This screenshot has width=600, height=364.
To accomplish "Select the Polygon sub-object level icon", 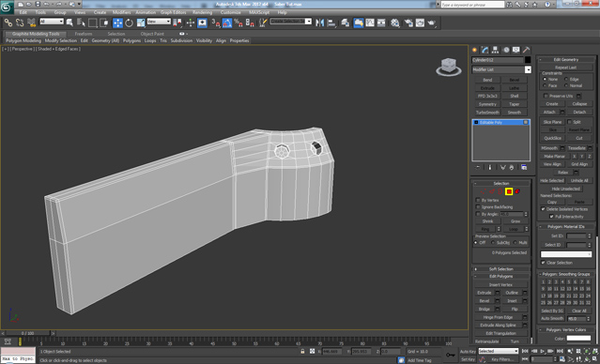I will pyautogui.click(x=509, y=191).
